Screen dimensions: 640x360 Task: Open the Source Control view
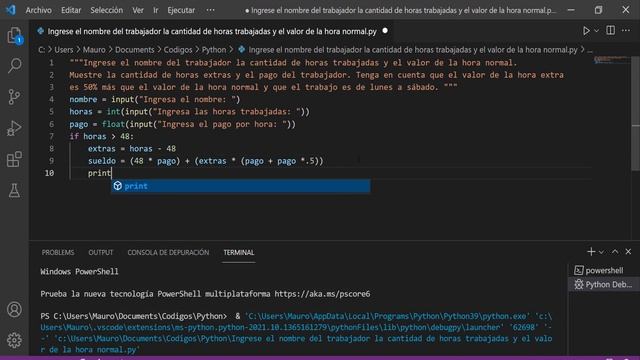[x=14, y=97]
